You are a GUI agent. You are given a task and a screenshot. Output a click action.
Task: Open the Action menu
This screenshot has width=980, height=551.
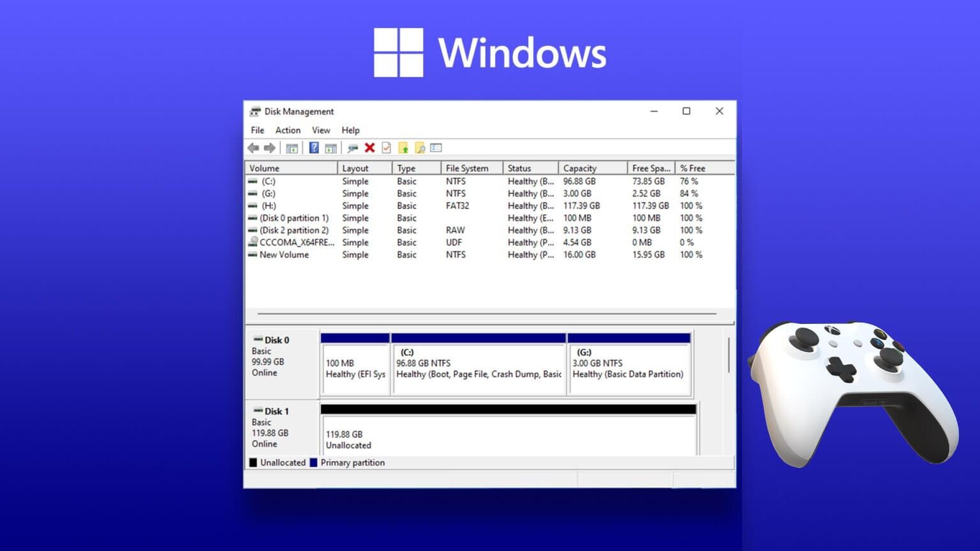(288, 130)
